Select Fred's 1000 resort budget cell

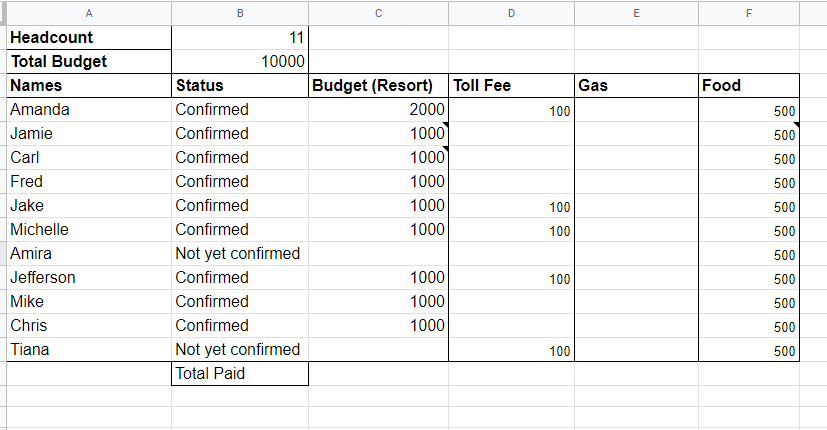[x=379, y=181]
